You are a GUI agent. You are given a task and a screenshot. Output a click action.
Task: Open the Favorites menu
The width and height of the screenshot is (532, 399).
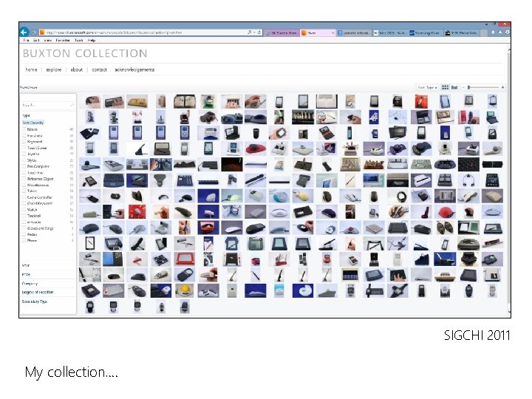(63, 40)
